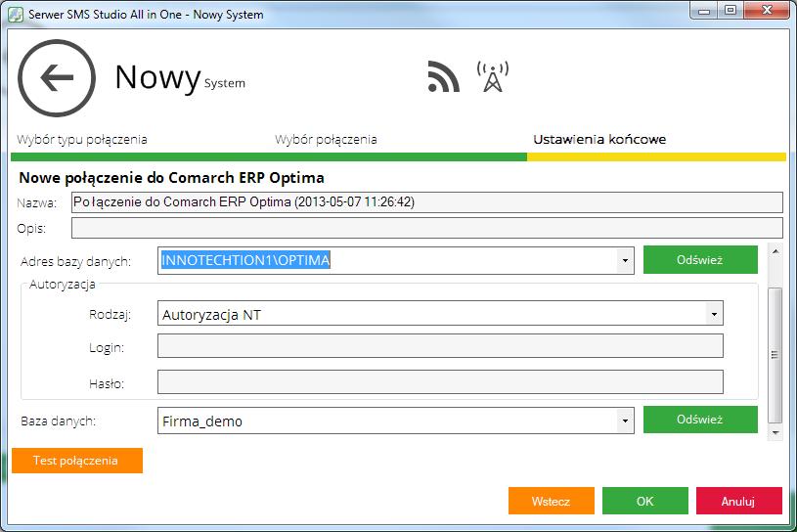Click the yellow progress bar segment

tap(657, 157)
